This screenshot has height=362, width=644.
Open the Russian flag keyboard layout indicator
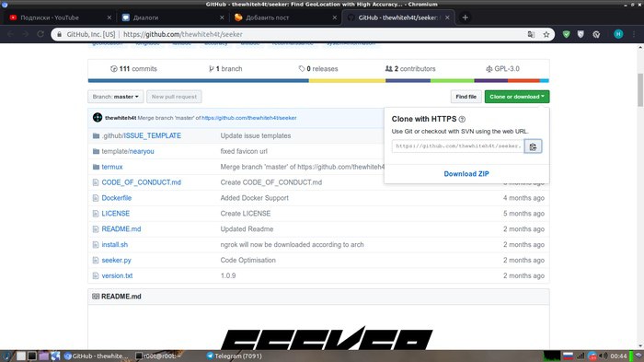click(568, 356)
